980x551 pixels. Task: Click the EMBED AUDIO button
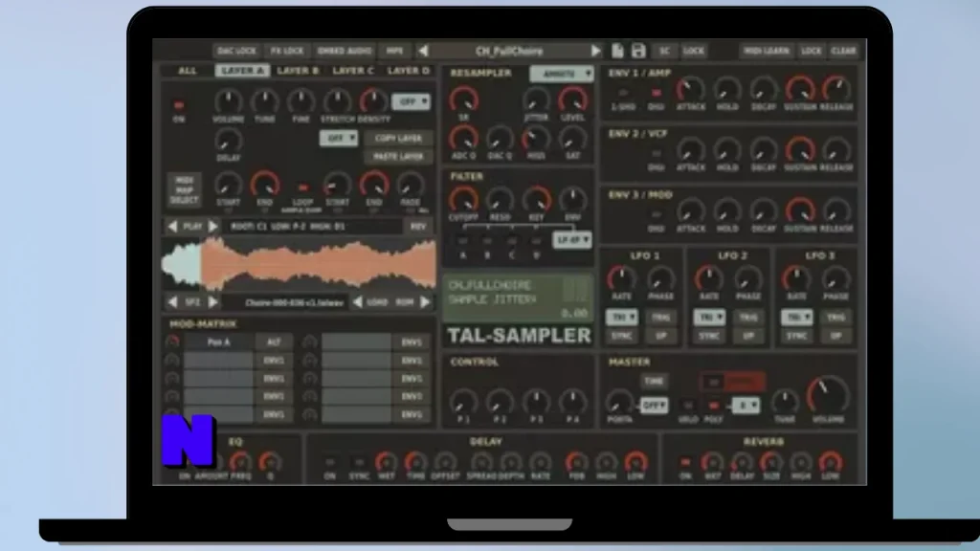pyautogui.click(x=345, y=51)
